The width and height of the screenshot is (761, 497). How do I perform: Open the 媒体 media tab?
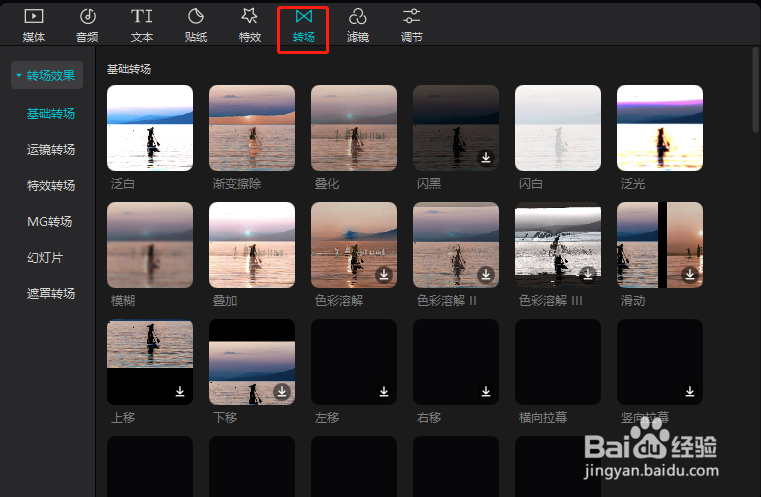[33, 26]
